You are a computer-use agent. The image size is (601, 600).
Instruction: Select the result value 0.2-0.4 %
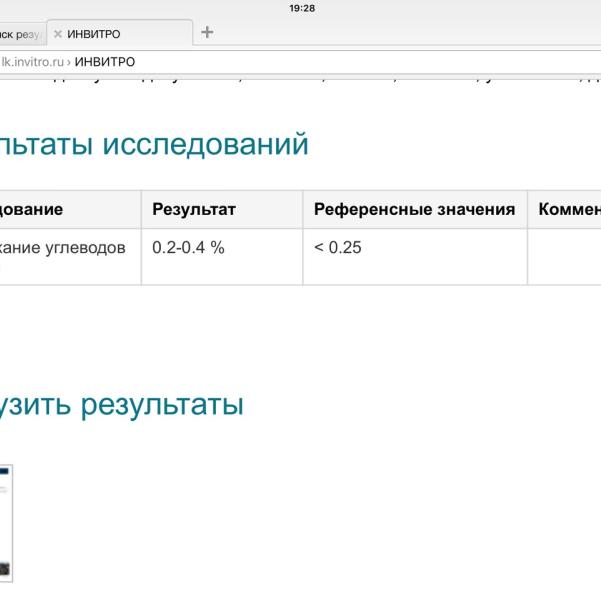pos(188,248)
